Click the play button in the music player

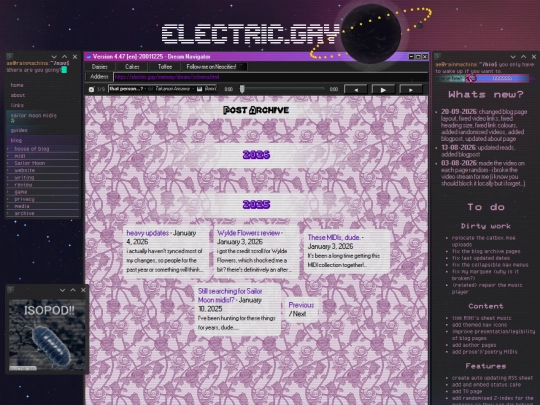[383, 90]
